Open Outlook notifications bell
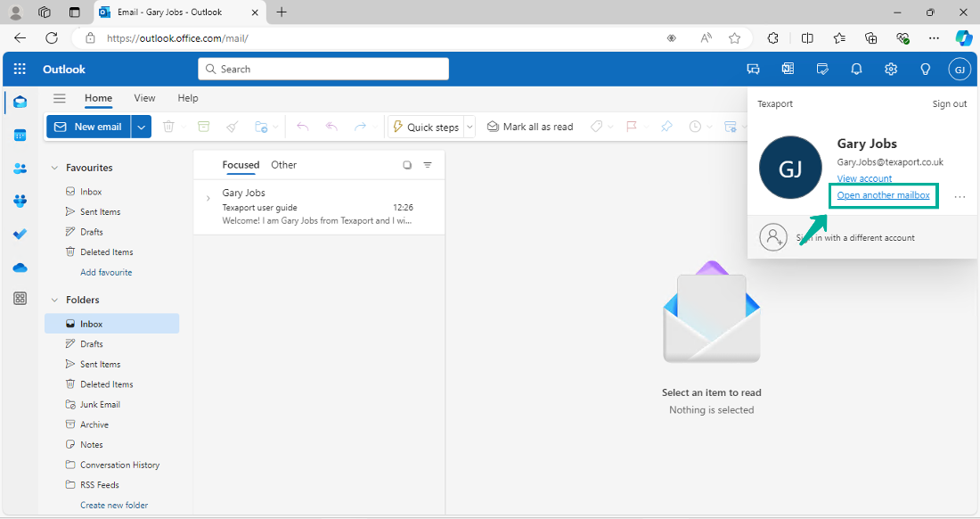This screenshot has width=980, height=519. point(856,69)
